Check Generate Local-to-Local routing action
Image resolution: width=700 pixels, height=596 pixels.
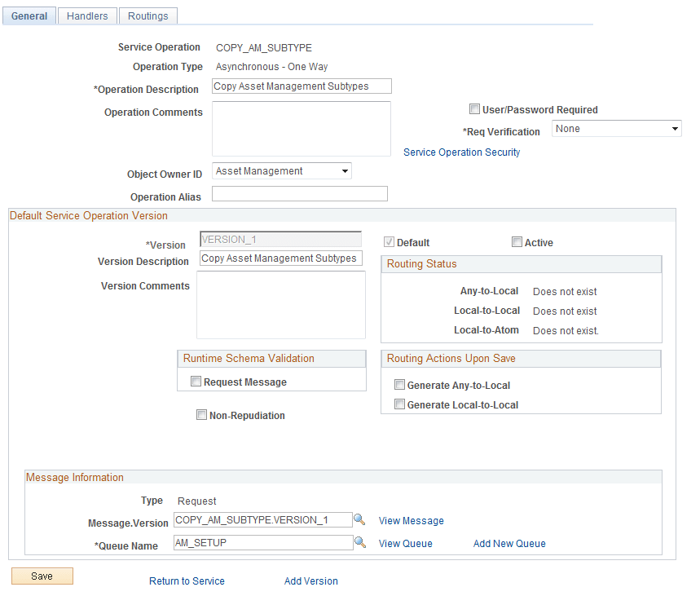pos(399,404)
